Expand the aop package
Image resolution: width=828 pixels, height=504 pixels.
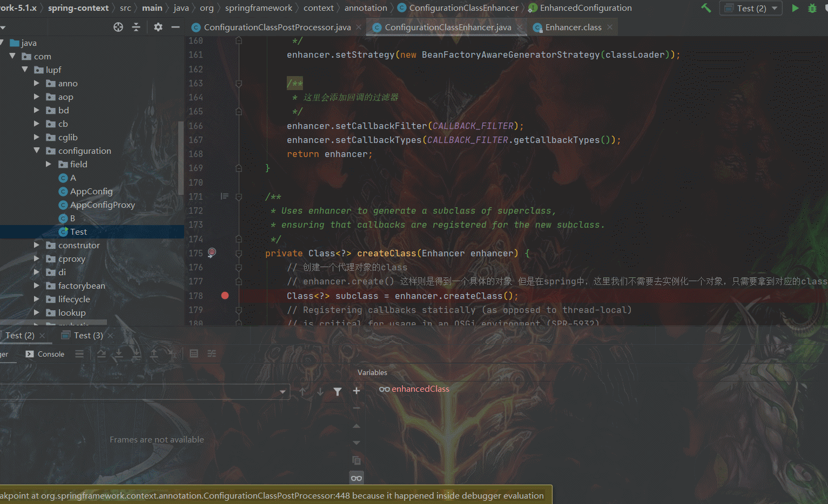pyautogui.click(x=37, y=97)
